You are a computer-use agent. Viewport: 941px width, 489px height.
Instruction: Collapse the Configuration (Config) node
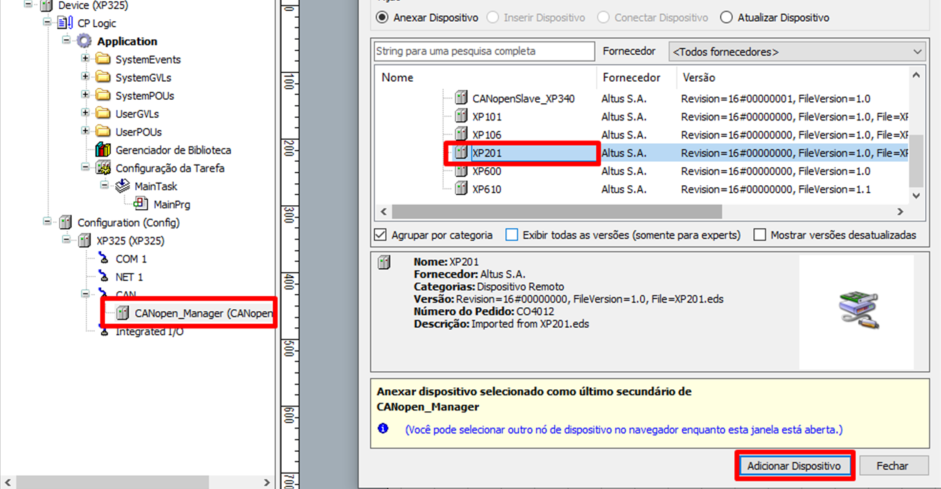(x=48, y=222)
